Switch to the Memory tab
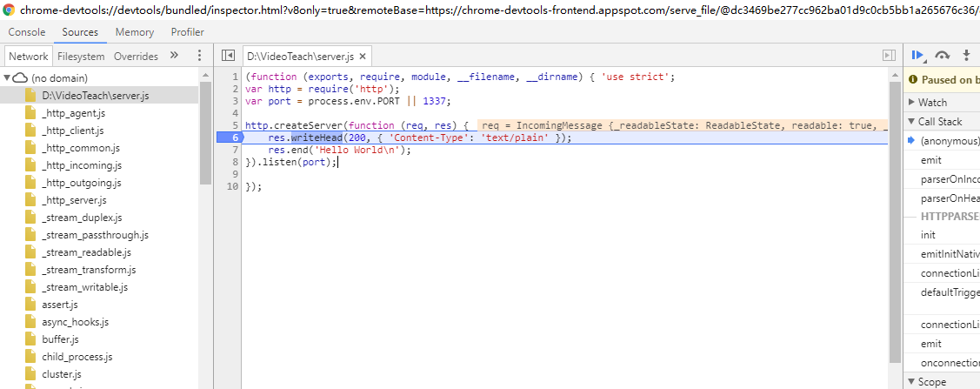This screenshot has width=980, height=389. (135, 32)
